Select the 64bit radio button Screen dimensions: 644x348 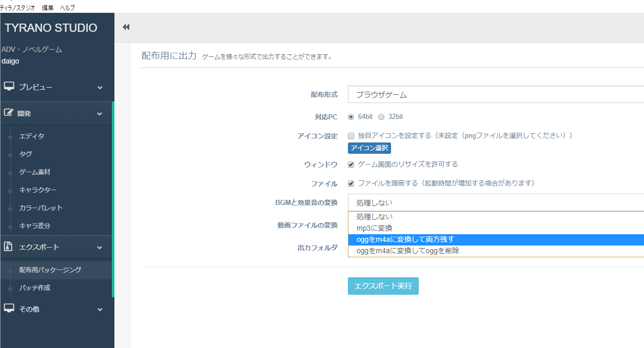coord(351,117)
